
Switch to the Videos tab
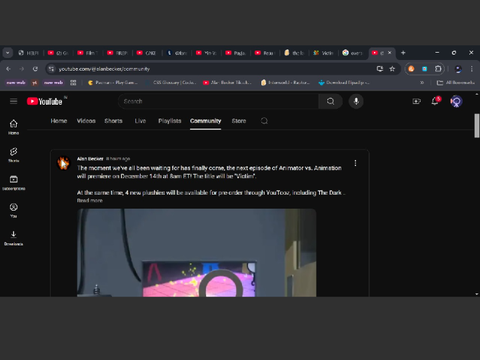coord(86,121)
